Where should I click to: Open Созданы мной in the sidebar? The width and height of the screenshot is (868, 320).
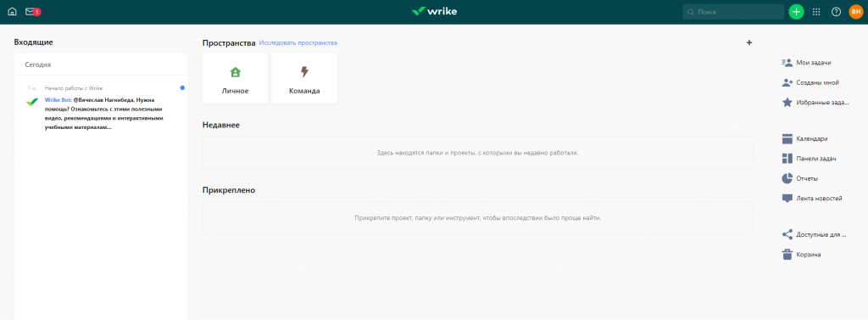pyautogui.click(x=817, y=82)
